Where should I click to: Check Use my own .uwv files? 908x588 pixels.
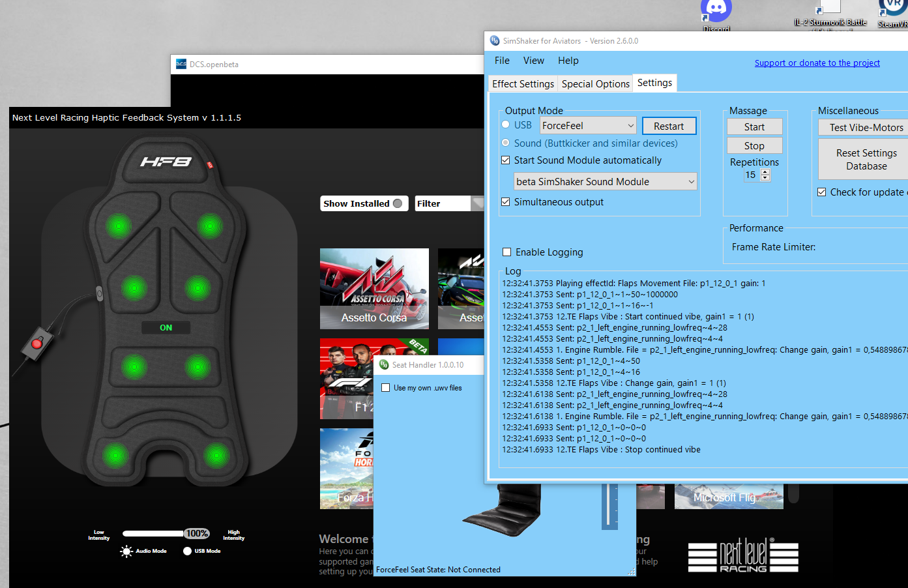coord(386,388)
